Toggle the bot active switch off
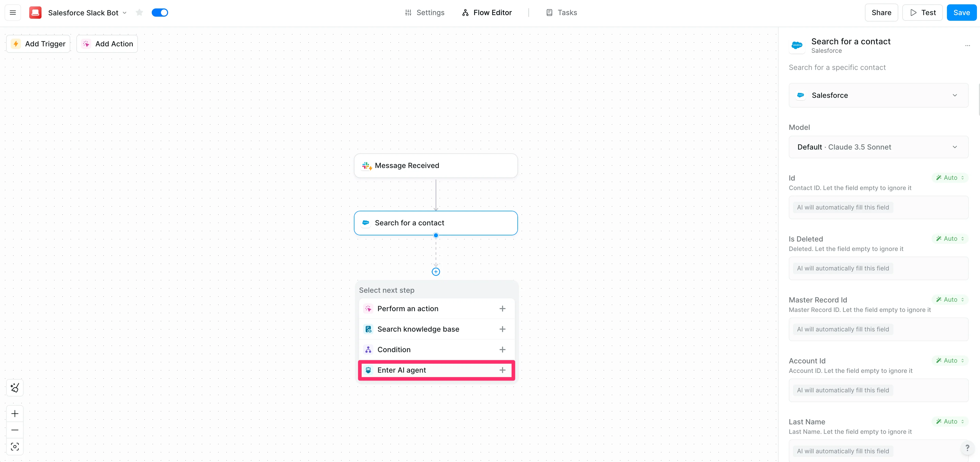Viewport: 980px width, 462px height. 160,13
